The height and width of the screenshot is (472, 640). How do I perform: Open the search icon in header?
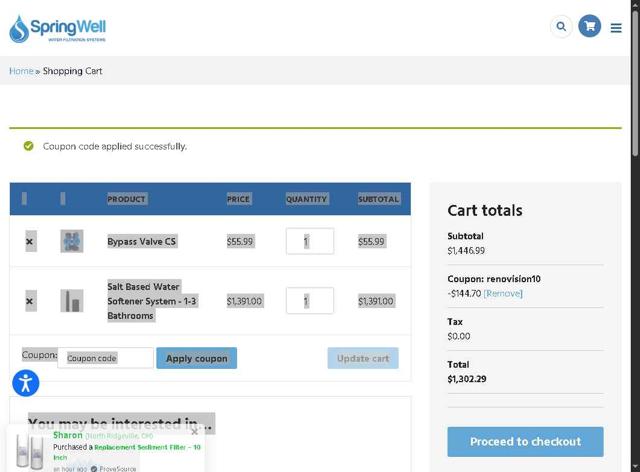click(x=561, y=27)
